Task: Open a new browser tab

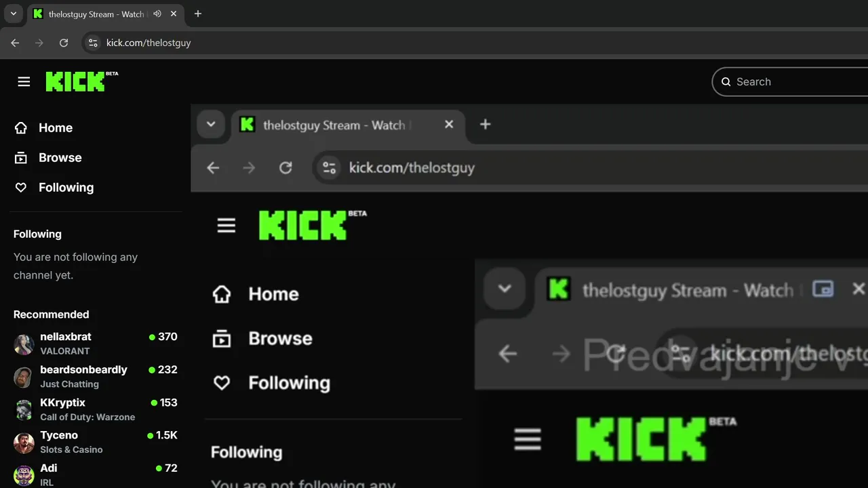Action: [197, 14]
